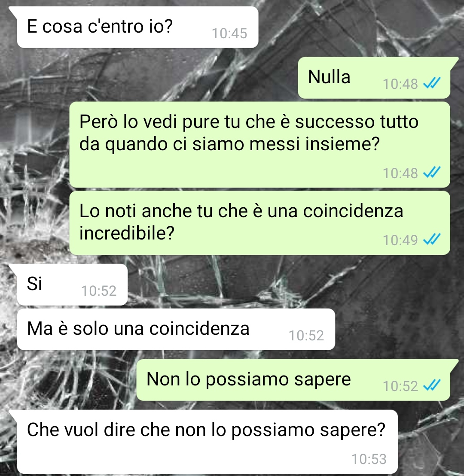The image size is (464, 476).
Task: Tap the 'Però lo vedi pure tu' message
Action: [260, 145]
